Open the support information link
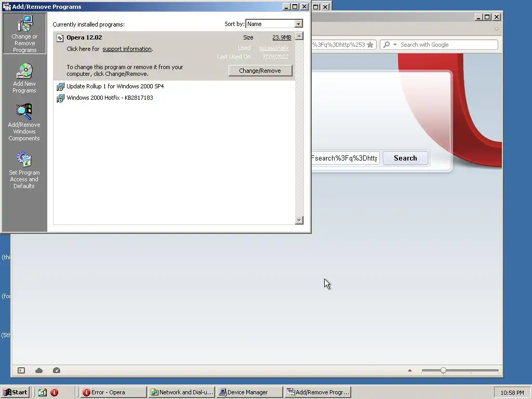532x399 pixels. point(127,49)
